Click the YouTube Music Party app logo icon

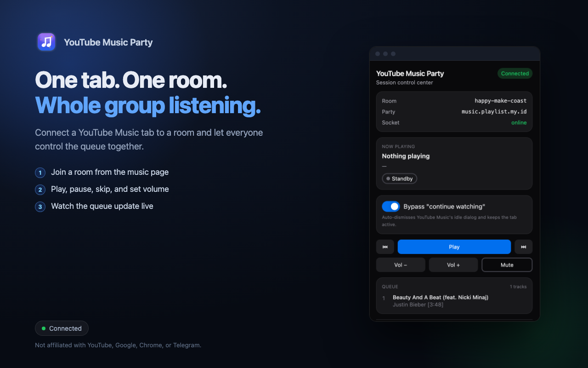click(x=46, y=42)
